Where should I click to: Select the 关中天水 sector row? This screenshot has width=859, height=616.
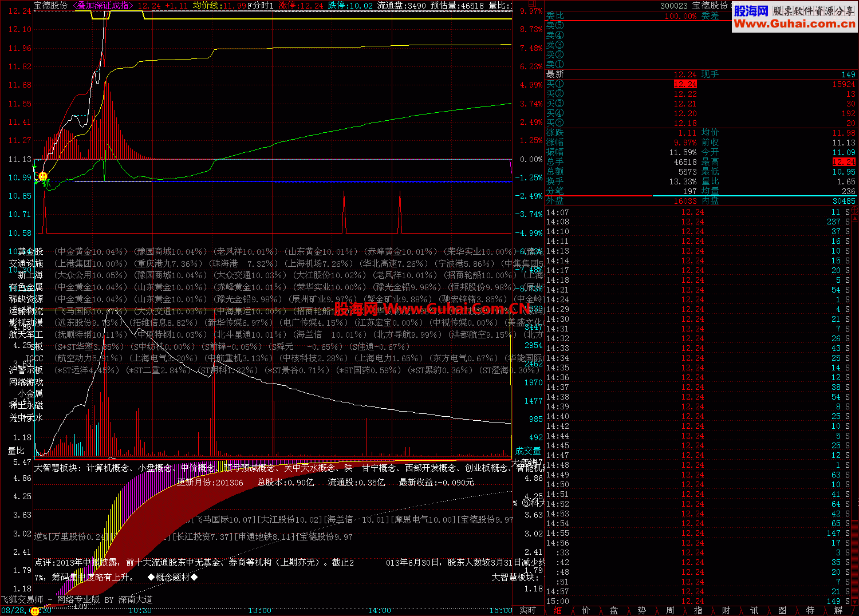pos(26,418)
